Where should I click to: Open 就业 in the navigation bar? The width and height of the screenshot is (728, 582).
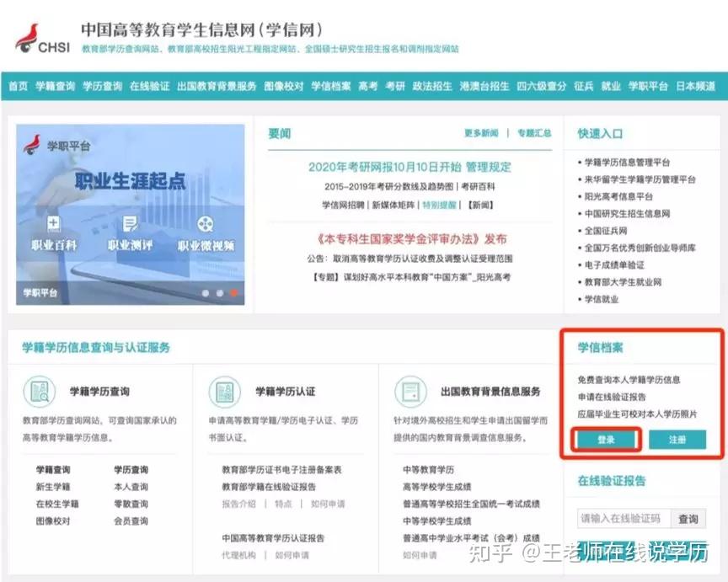pyautogui.click(x=611, y=86)
